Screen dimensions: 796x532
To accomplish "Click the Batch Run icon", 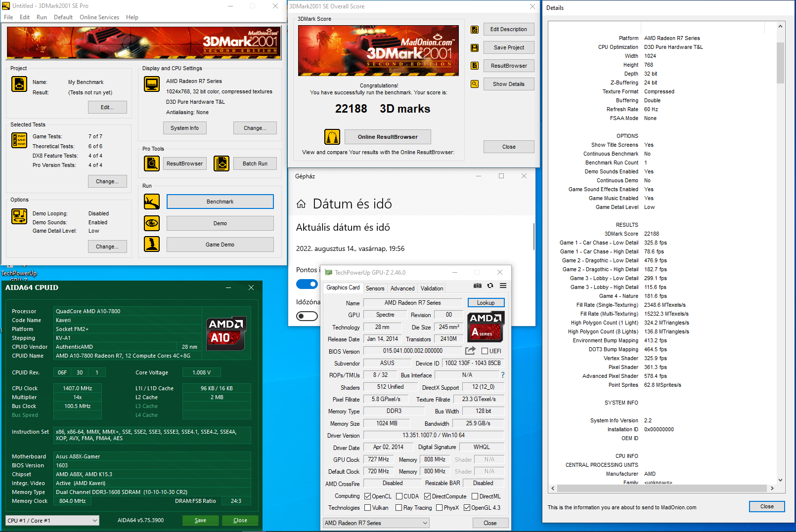I will 221,164.
